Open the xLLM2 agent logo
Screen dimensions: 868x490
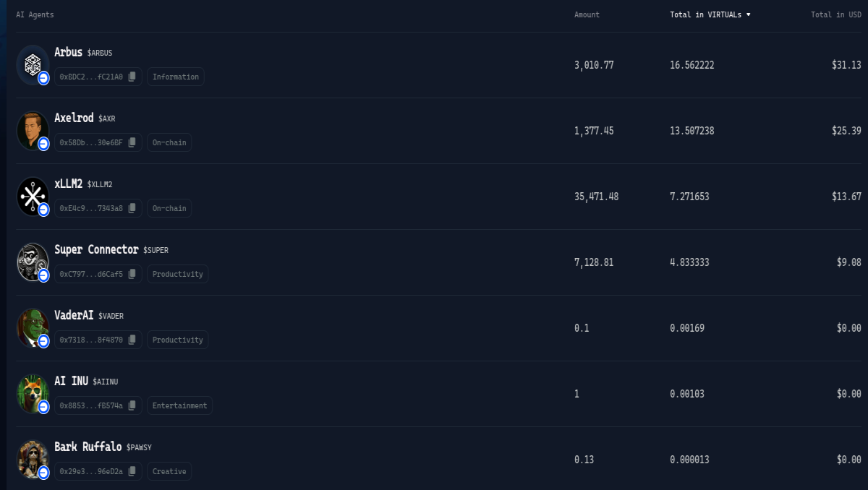coord(33,197)
